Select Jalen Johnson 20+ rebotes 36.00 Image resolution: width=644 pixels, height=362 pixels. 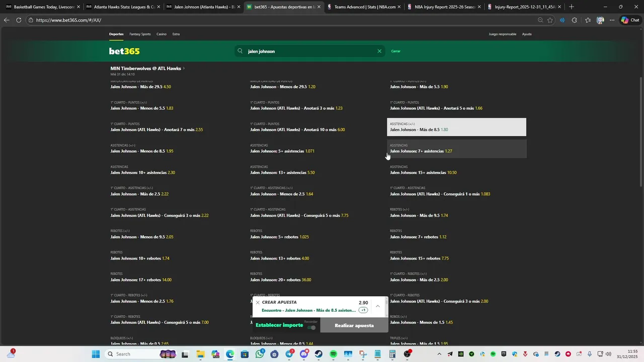click(317, 278)
